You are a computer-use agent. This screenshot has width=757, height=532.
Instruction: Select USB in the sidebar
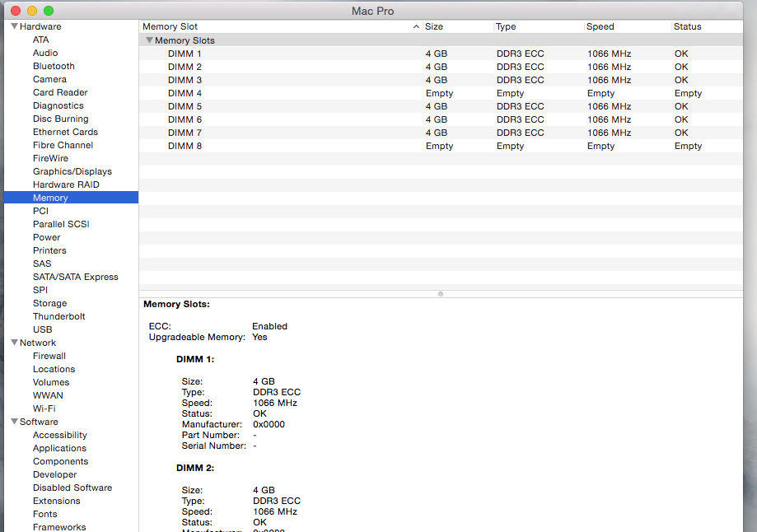tap(43, 329)
